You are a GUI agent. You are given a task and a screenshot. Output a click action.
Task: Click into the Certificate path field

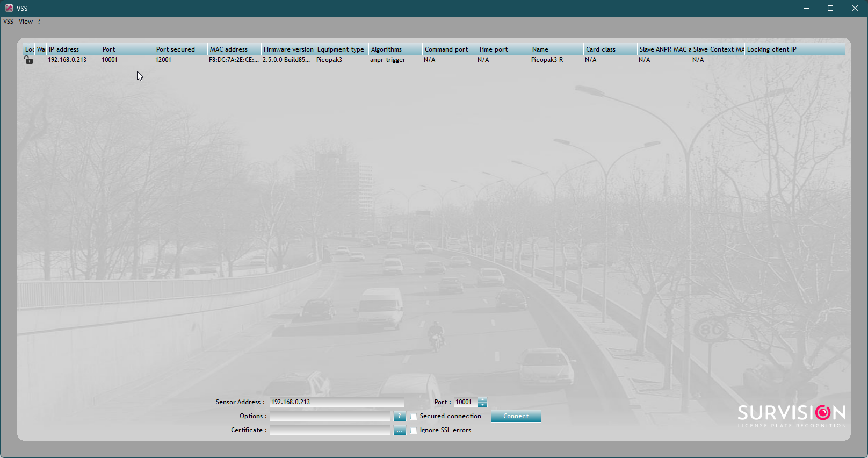(330, 430)
